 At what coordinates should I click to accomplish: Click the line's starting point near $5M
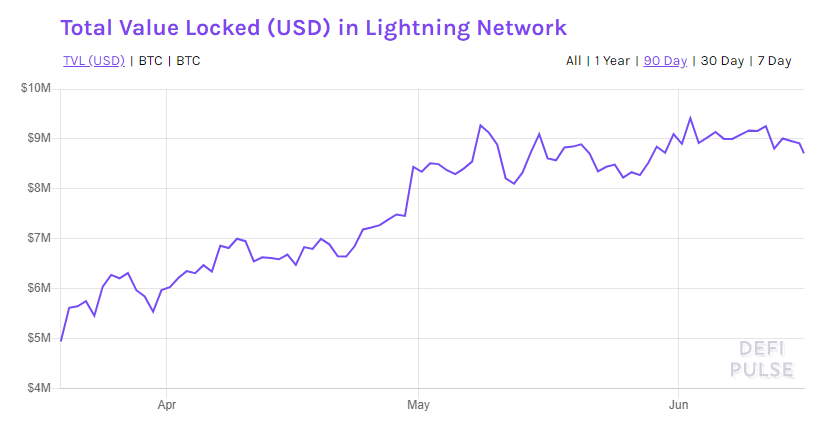click(61, 341)
